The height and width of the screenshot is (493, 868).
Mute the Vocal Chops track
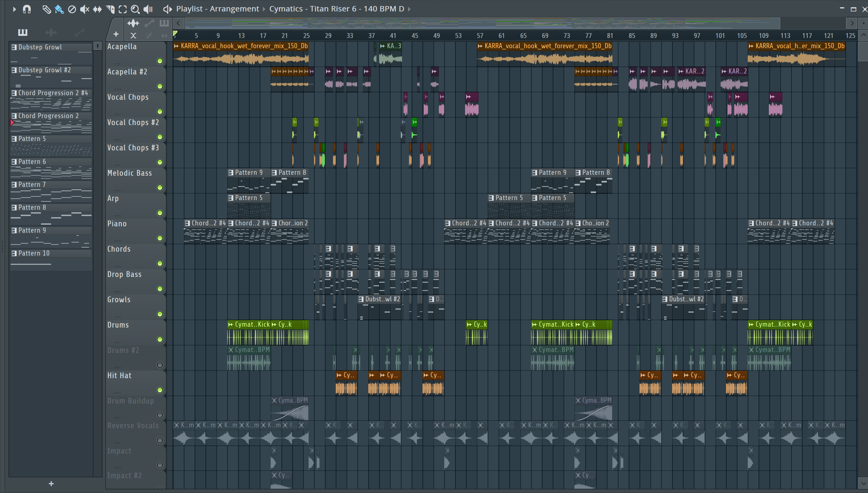point(160,112)
